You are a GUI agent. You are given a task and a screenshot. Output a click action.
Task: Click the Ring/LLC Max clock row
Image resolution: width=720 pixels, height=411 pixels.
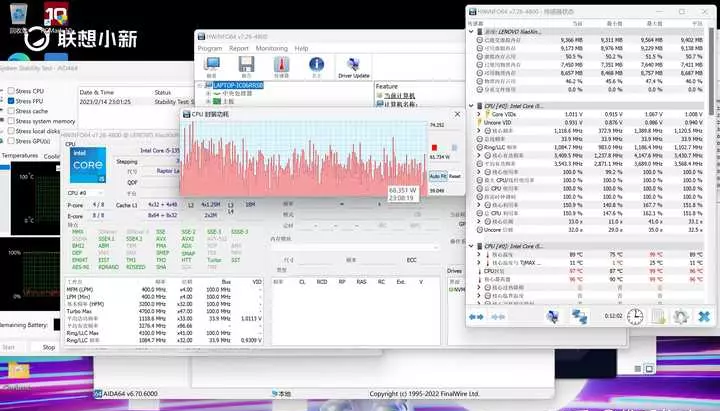(x=164, y=333)
